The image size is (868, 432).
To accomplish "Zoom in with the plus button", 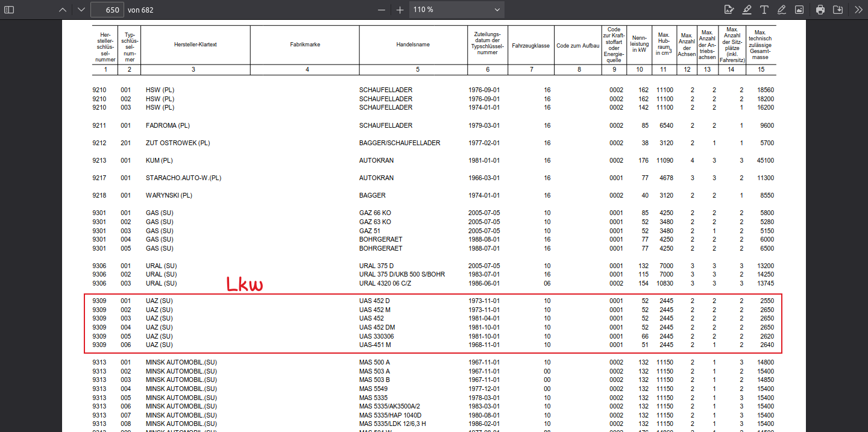I will click(400, 10).
